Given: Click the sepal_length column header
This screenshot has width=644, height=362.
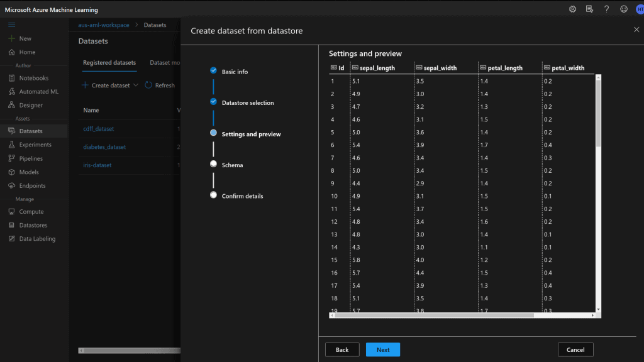Looking at the screenshot, I should [377, 68].
